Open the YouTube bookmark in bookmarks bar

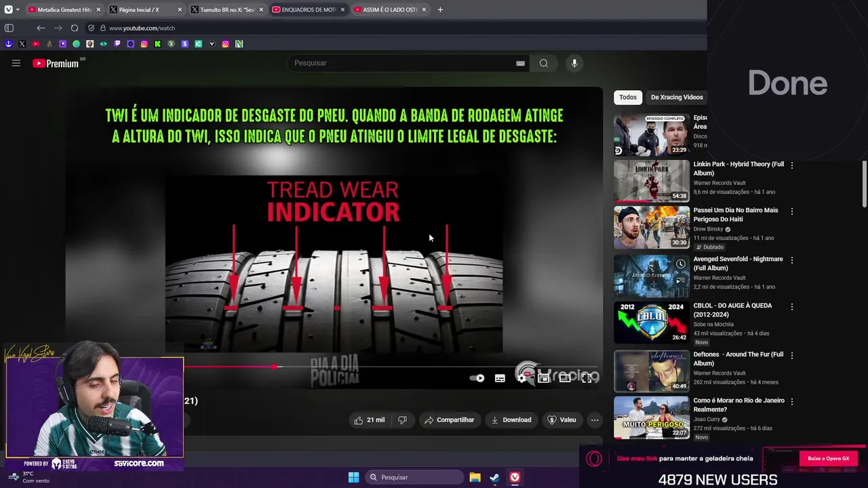(x=35, y=44)
